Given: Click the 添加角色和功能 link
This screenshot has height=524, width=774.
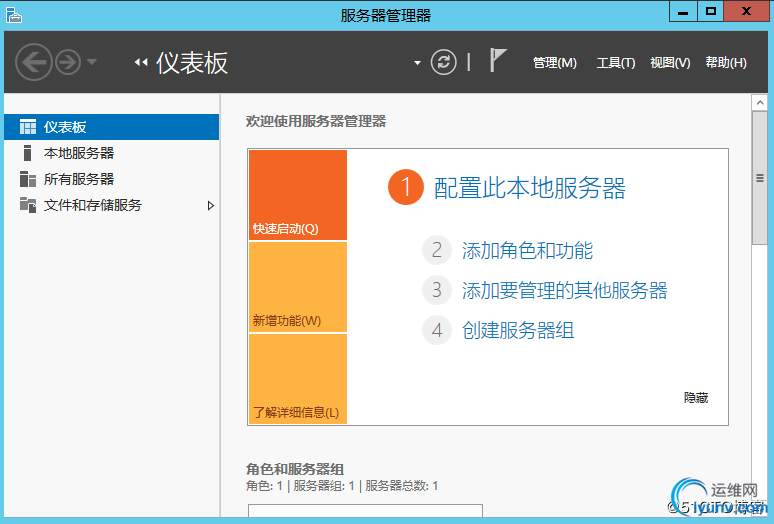Looking at the screenshot, I should point(527,251).
